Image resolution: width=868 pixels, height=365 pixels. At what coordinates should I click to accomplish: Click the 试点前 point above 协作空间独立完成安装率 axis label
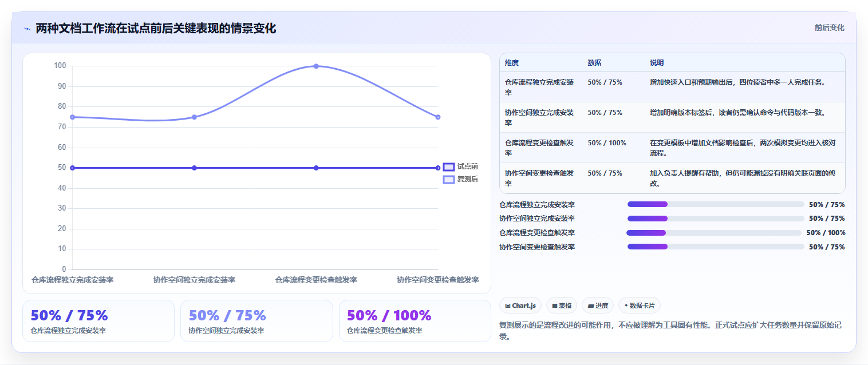194,168
